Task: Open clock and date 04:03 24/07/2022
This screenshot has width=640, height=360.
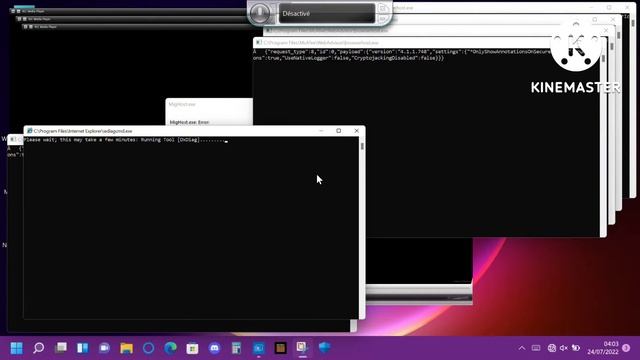Action: pos(603,348)
